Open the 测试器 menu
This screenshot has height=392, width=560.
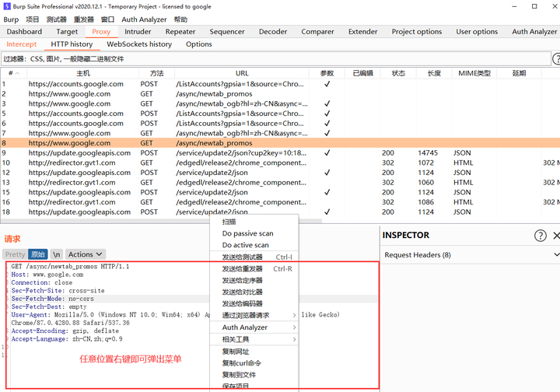point(57,19)
